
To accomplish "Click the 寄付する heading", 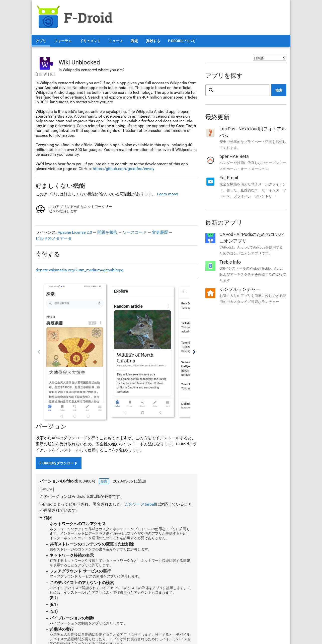I will [48, 254].
